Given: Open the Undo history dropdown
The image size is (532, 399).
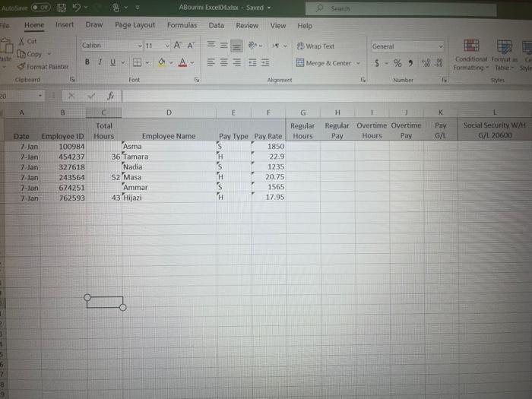Looking at the screenshot, I should (86, 7).
